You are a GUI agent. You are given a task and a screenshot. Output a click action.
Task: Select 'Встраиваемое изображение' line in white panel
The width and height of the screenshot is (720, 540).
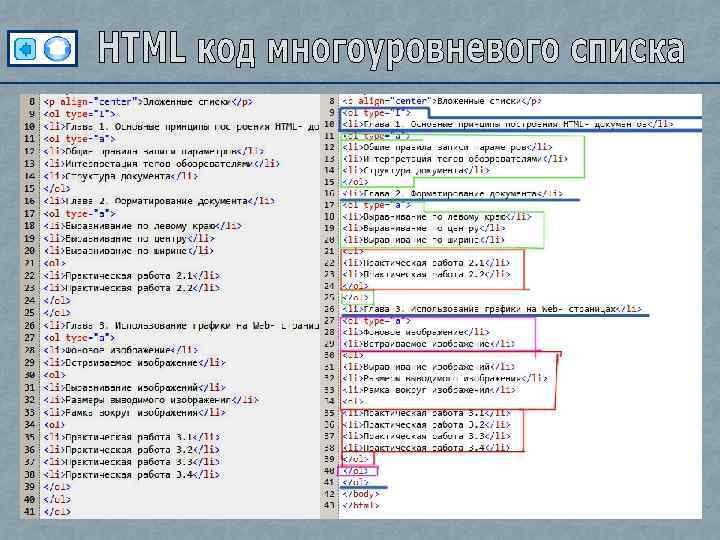point(428,343)
